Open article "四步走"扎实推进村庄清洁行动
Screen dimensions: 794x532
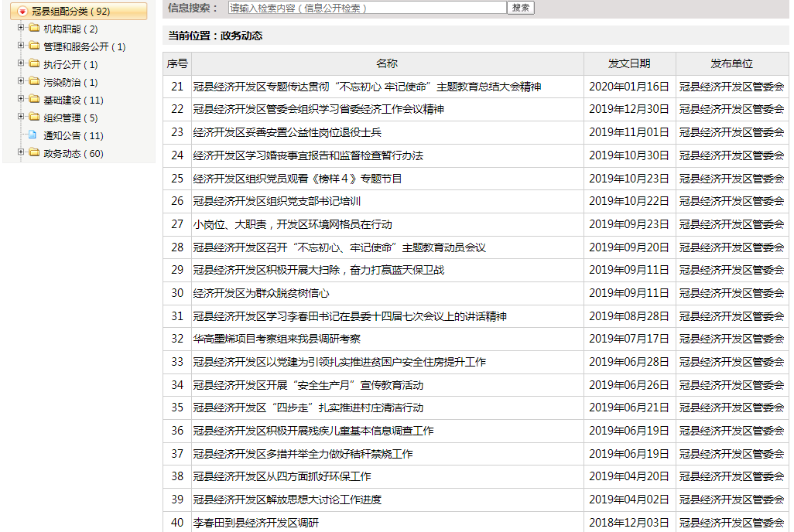308,408
